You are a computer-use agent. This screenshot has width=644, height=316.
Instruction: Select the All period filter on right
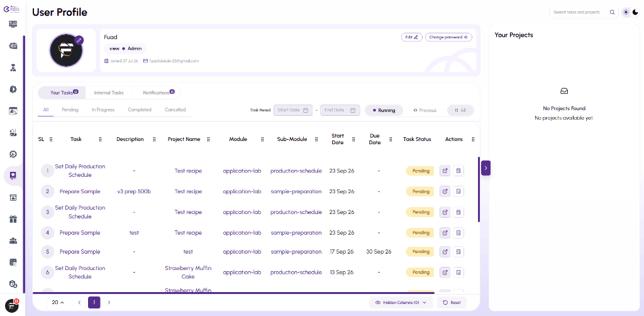[460, 110]
